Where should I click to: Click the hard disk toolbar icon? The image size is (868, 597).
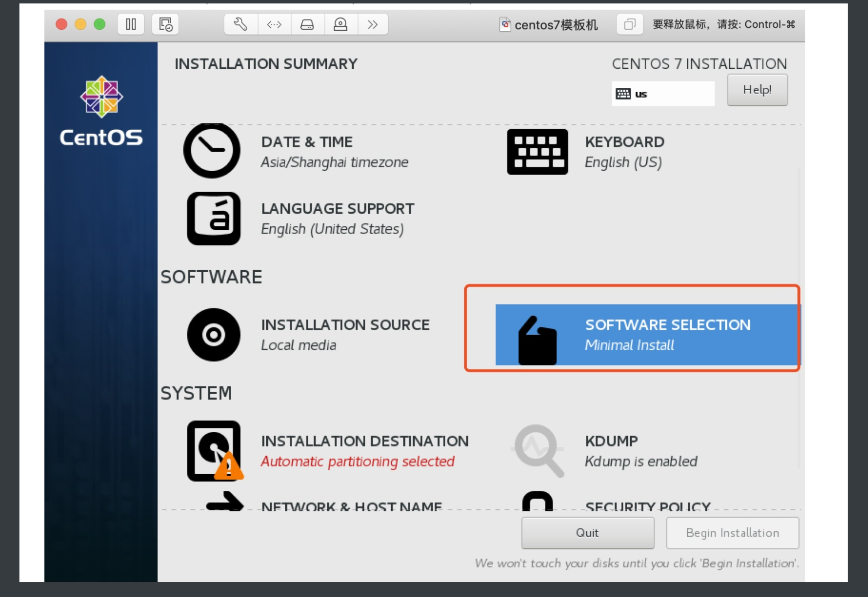[x=307, y=24]
